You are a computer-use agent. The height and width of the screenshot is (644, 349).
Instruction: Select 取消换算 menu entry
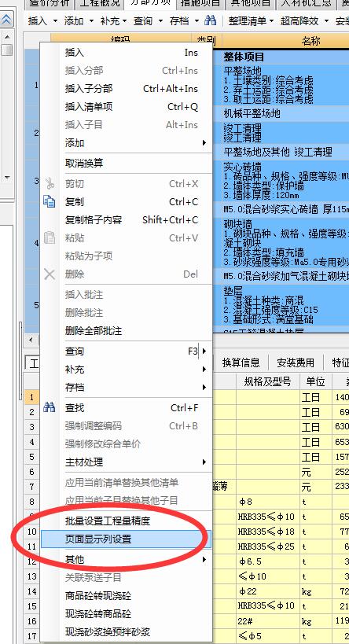click(126, 164)
